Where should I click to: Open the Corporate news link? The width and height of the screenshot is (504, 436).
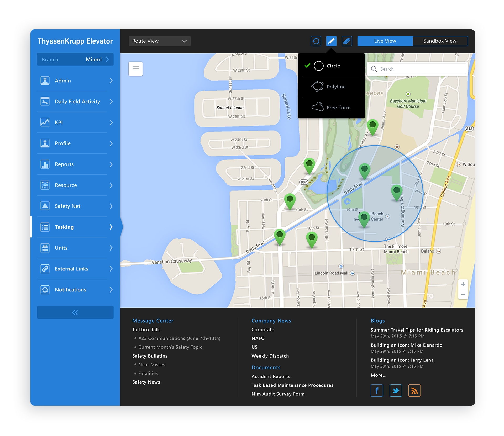click(263, 330)
